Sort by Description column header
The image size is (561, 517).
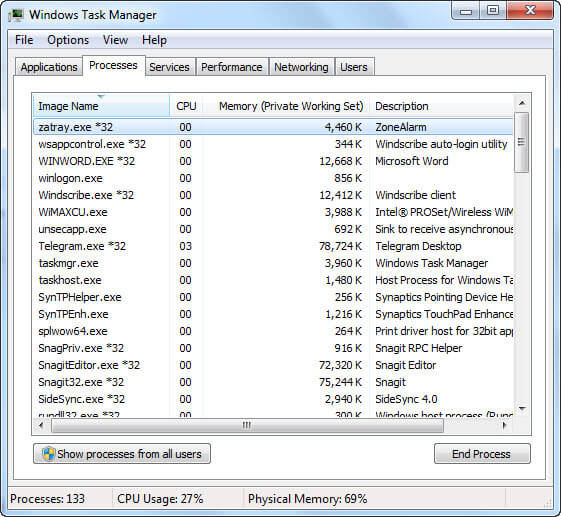click(442, 106)
